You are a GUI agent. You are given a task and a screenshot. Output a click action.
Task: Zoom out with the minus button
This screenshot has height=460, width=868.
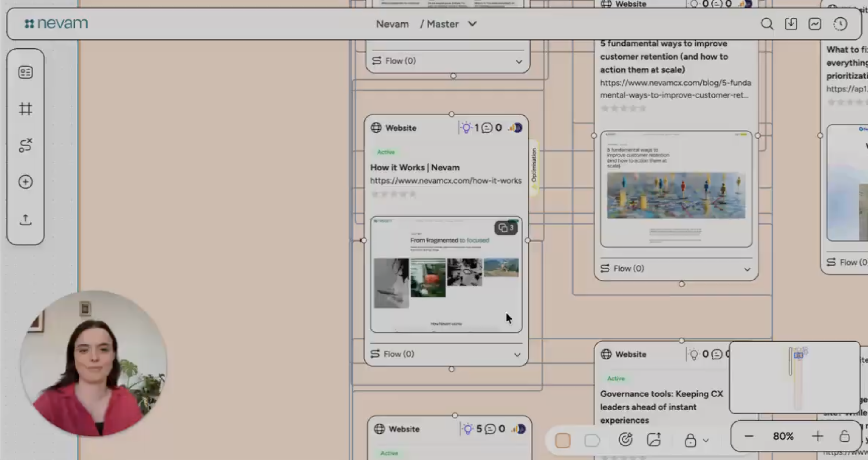pyautogui.click(x=749, y=436)
